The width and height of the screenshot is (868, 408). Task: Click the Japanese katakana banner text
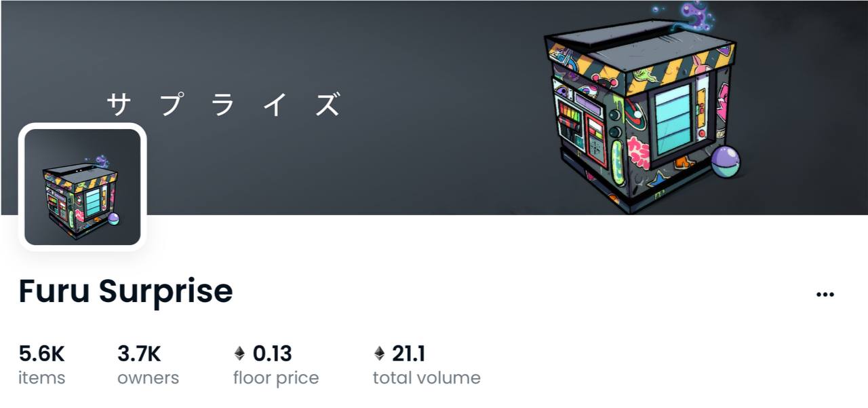pyautogui.click(x=224, y=105)
